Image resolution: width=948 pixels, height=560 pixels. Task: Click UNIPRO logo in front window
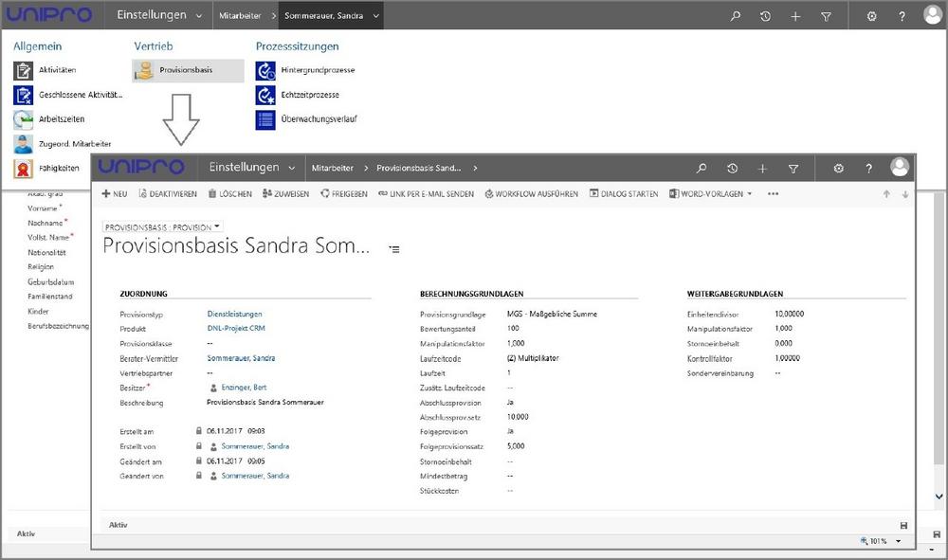(x=141, y=168)
